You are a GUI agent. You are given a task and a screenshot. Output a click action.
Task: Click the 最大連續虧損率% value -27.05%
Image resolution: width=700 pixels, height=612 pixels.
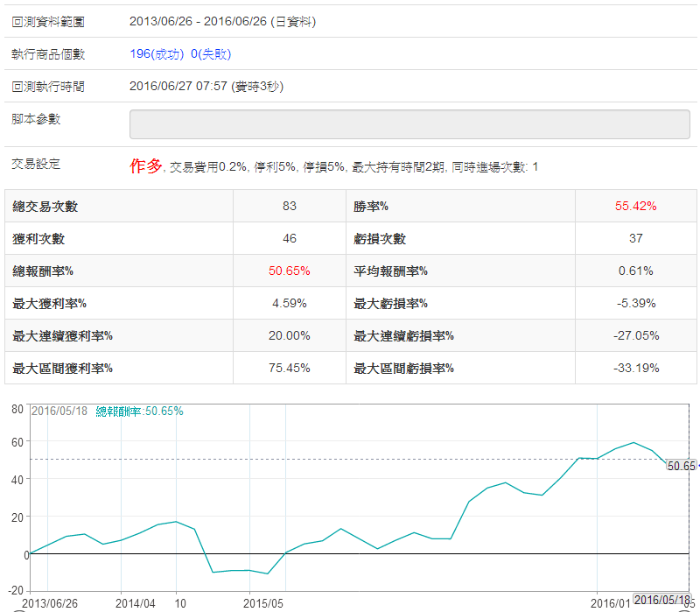(635, 335)
